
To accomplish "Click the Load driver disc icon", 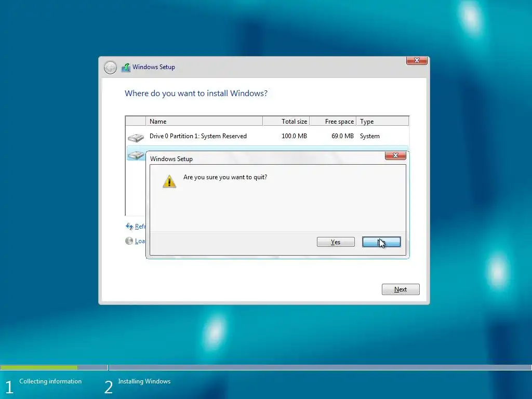I will click(x=129, y=241).
